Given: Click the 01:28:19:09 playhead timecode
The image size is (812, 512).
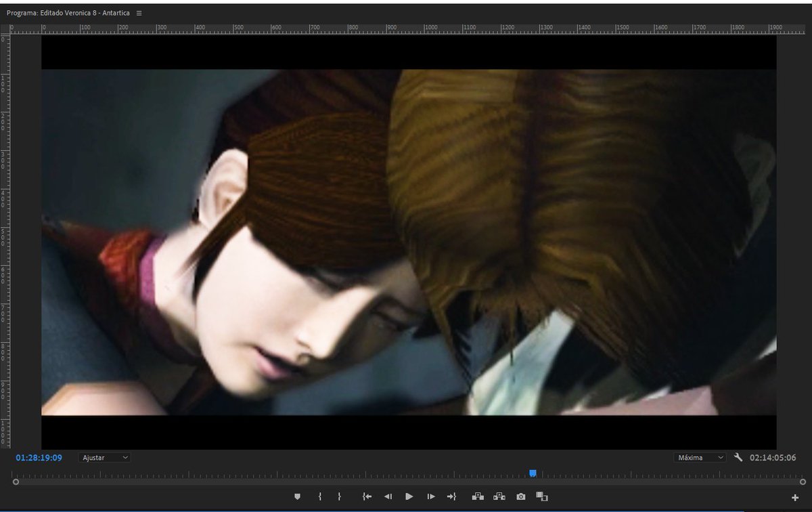Looking at the screenshot, I should 39,458.
